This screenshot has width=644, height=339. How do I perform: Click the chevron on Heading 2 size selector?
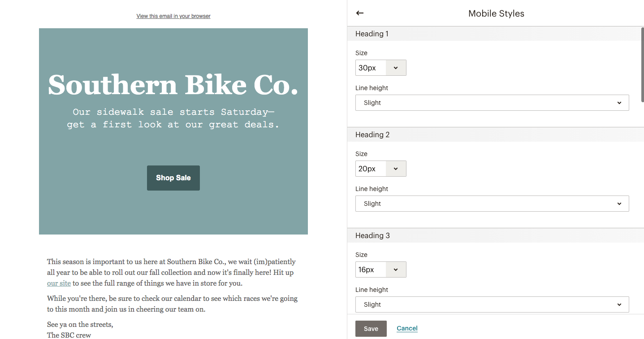(x=396, y=168)
